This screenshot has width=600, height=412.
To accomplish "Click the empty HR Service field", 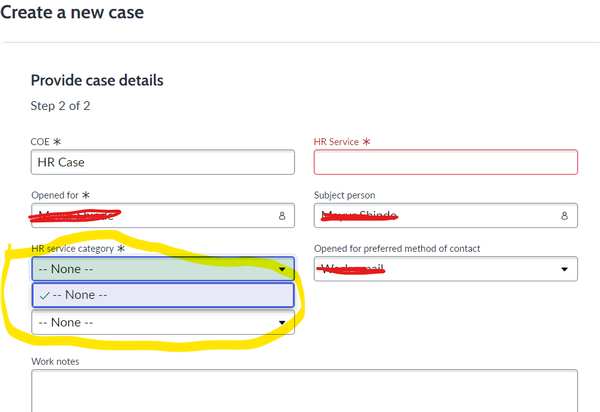I will pyautogui.click(x=446, y=162).
